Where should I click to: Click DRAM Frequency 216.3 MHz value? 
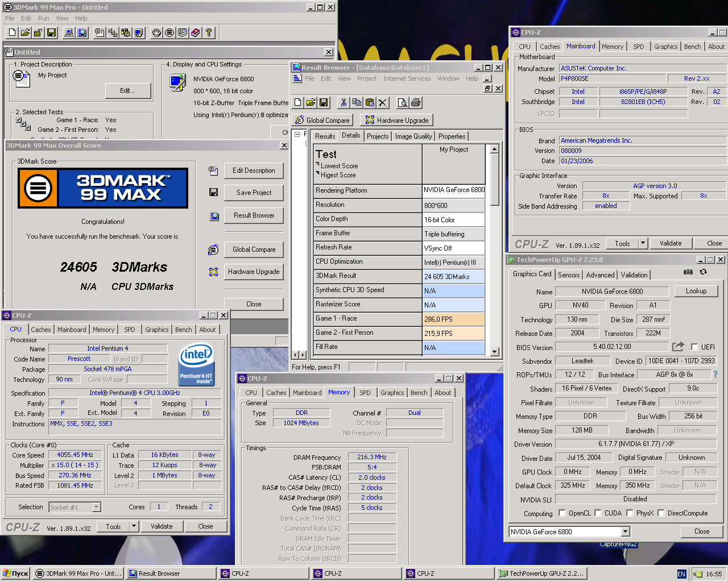(372, 457)
